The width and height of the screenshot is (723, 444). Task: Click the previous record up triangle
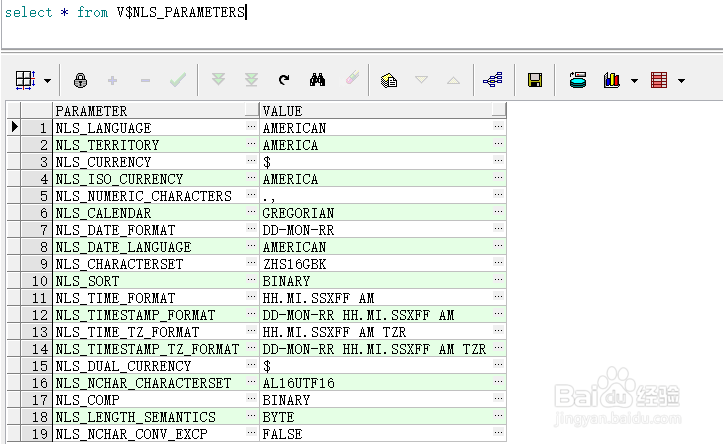pos(453,81)
